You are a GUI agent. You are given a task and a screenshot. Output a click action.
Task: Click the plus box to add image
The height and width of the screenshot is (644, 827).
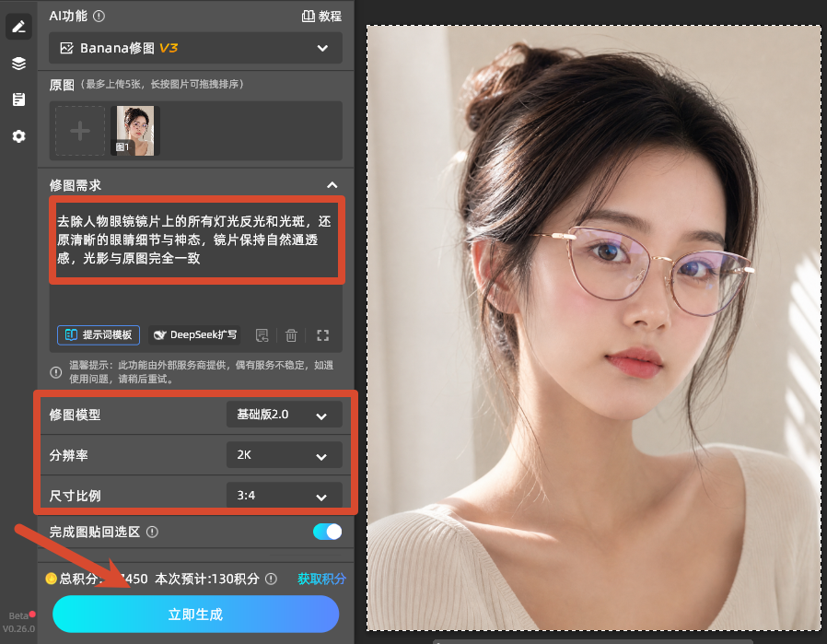point(80,131)
